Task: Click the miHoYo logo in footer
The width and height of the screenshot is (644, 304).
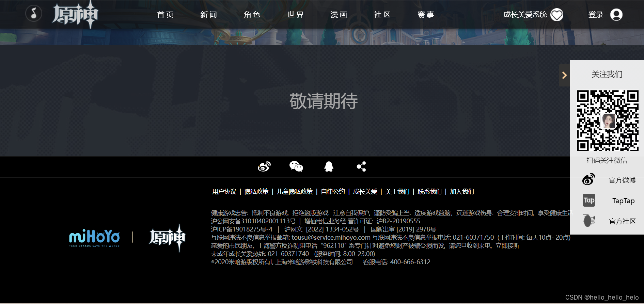Action: [94, 238]
